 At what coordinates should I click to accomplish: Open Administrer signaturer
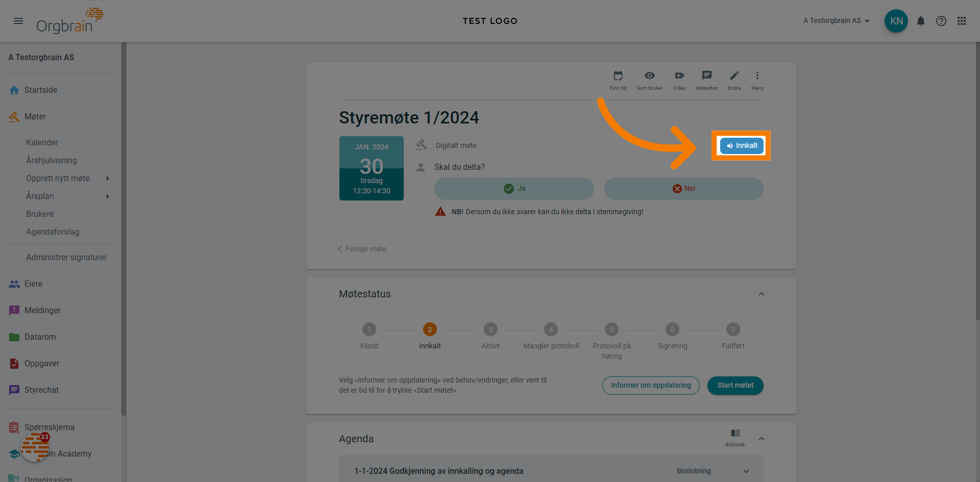pos(66,258)
